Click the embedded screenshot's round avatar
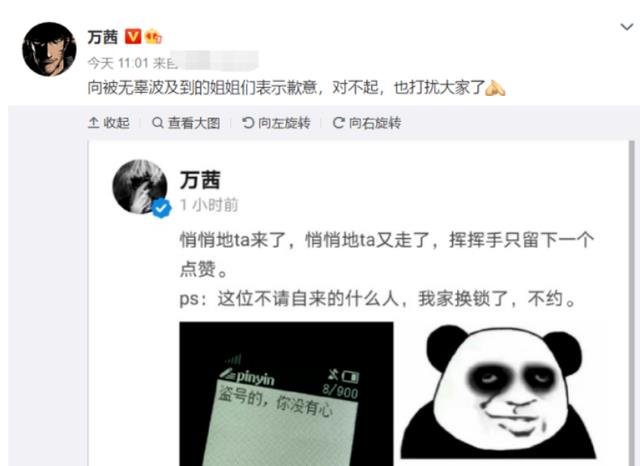 point(140,186)
